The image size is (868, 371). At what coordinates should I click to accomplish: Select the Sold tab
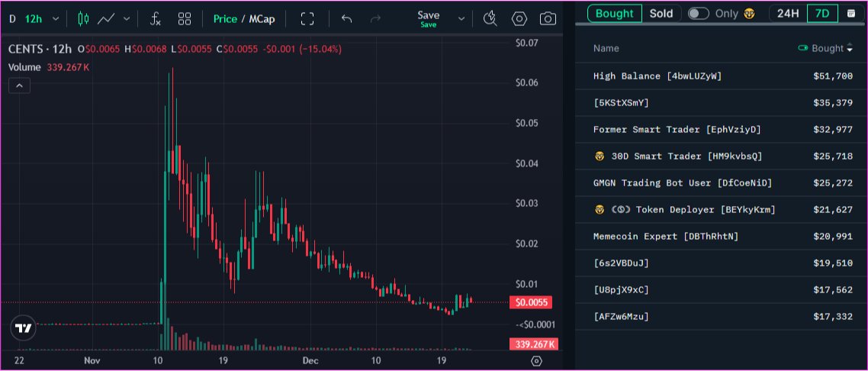tap(661, 13)
